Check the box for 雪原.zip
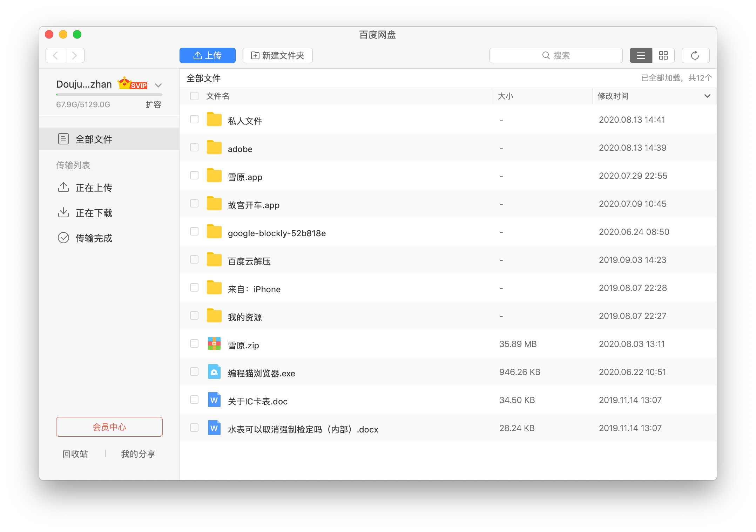756x532 pixels. pos(194,344)
